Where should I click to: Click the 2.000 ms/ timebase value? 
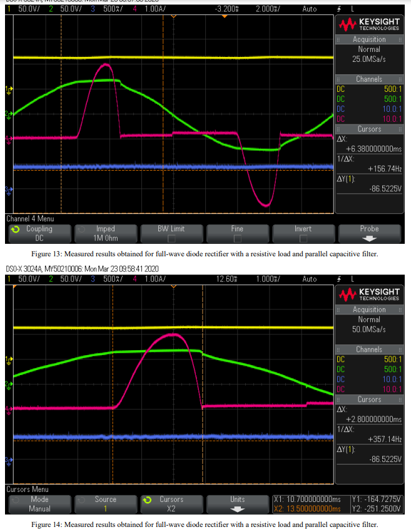[x=268, y=9]
